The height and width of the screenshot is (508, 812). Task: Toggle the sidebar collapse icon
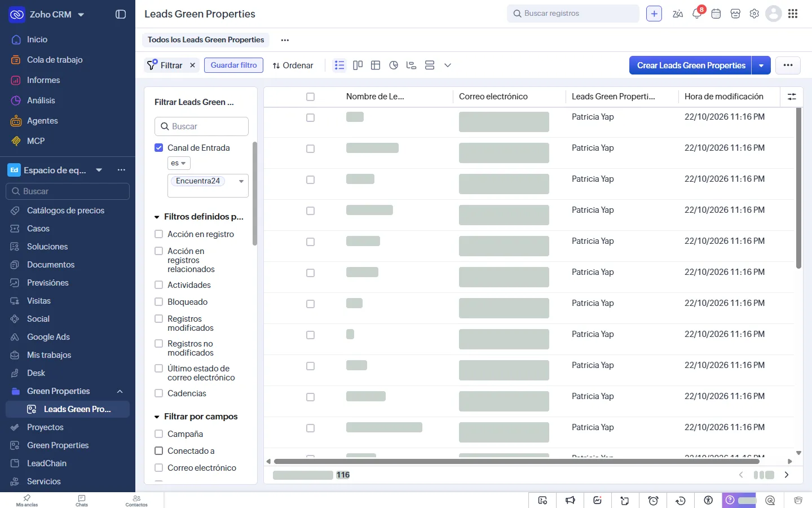tap(121, 14)
